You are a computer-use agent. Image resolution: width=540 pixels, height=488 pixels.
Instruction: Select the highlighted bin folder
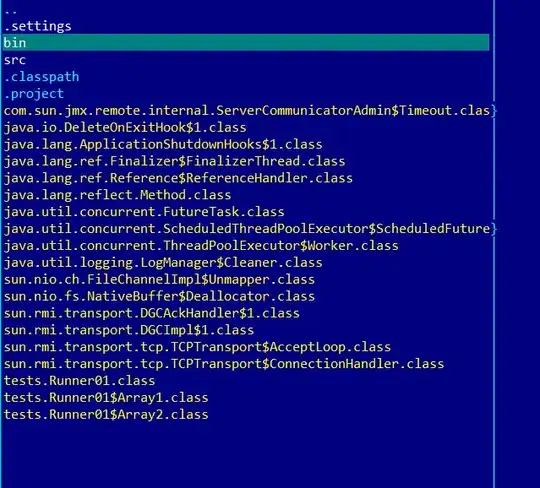click(246, 42)
